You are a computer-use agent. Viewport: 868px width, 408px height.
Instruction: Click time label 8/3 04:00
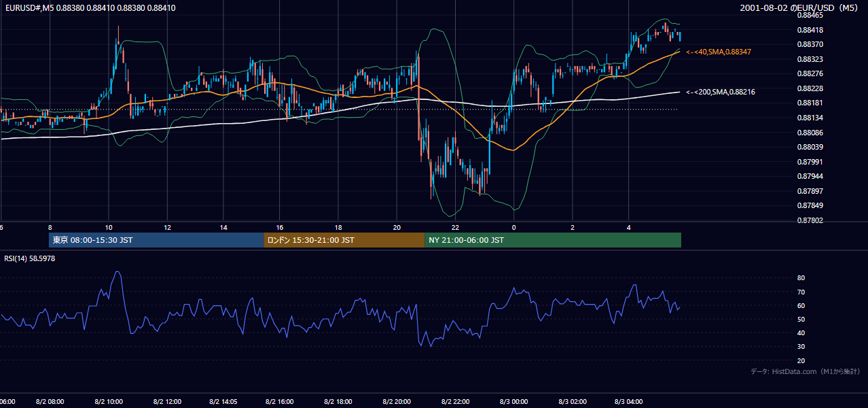629,401
